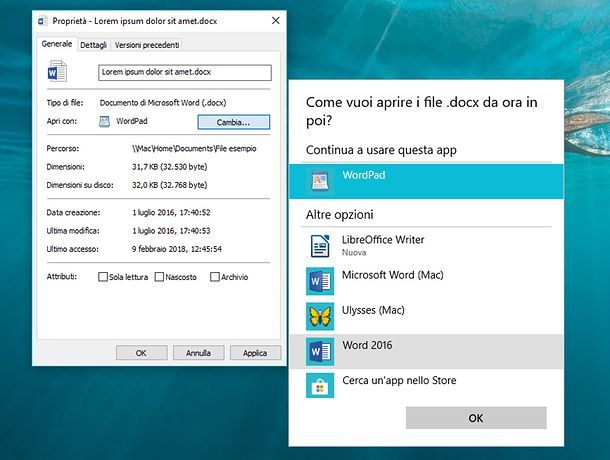The height and width of the screenshot is (460, 610).
Task: Click the Ulysses butterfly icon
Action: point(320,316)
